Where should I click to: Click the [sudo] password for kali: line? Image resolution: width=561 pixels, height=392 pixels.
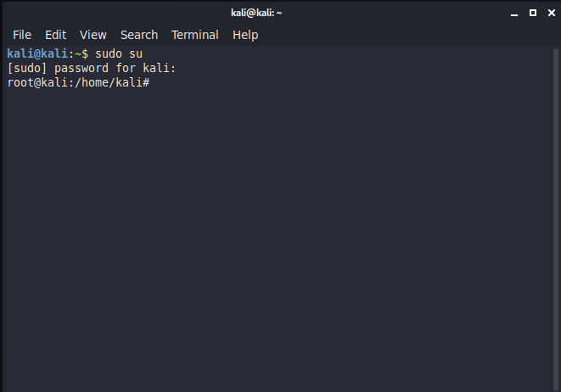click(92, 69)
